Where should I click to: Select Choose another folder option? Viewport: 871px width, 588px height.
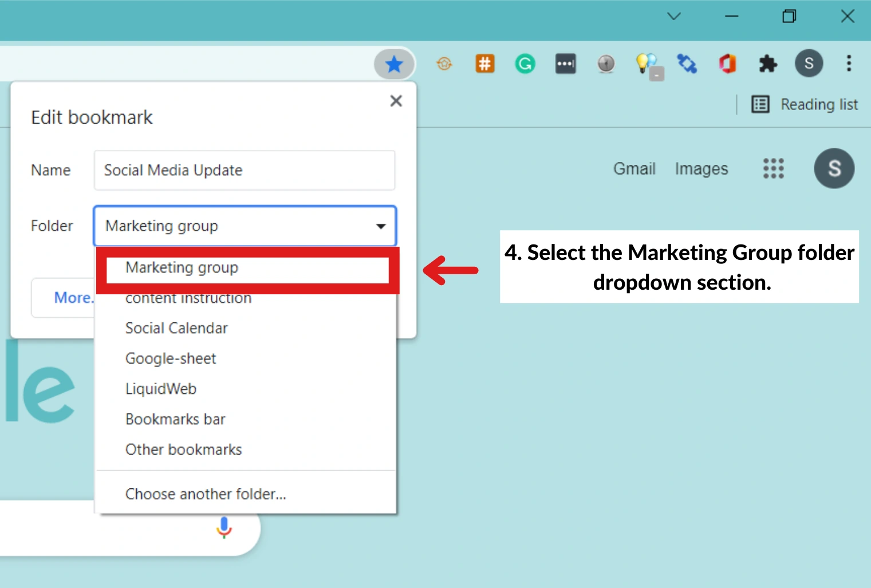[x=206, y=494]
